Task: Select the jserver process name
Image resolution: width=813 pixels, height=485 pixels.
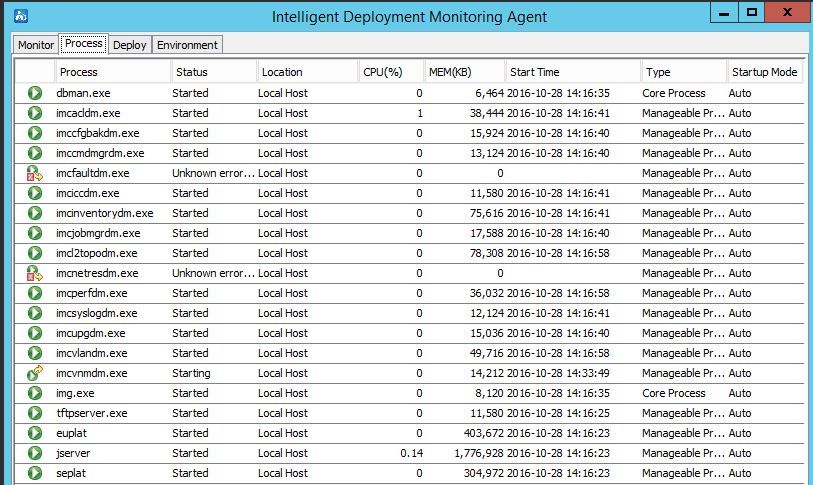Action: point(73,453)
